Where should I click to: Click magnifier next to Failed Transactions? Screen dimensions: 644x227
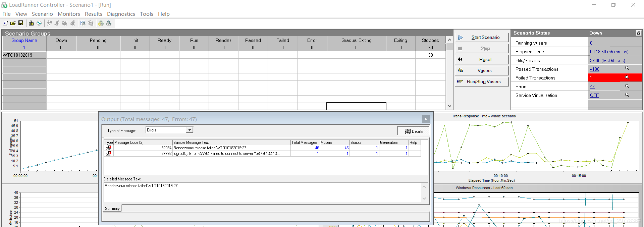click(x=627, y=77)
